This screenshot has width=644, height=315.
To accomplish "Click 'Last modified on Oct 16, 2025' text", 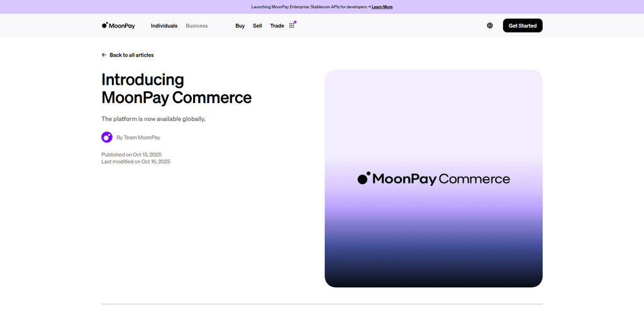I will (x=136, y=162).
